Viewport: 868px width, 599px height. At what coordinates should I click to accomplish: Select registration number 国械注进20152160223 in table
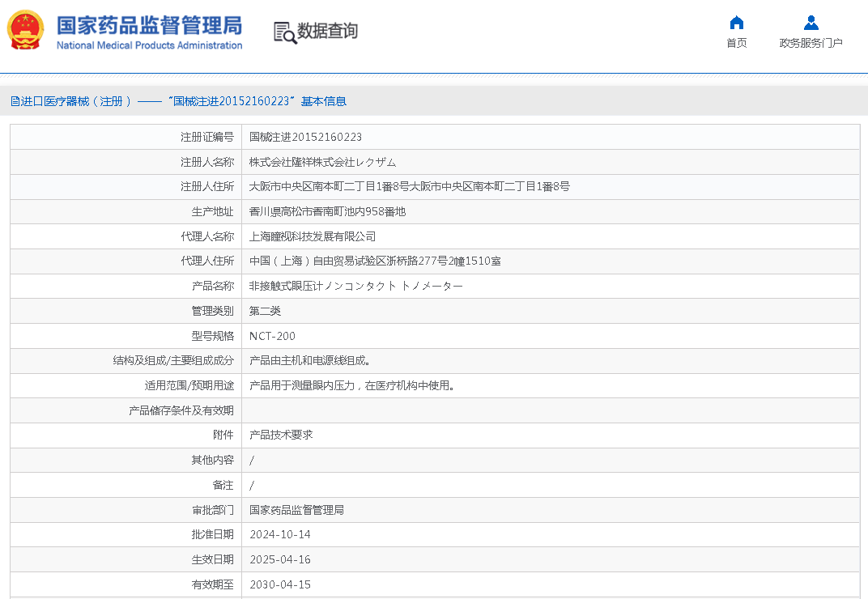click(x=305, y=138)
